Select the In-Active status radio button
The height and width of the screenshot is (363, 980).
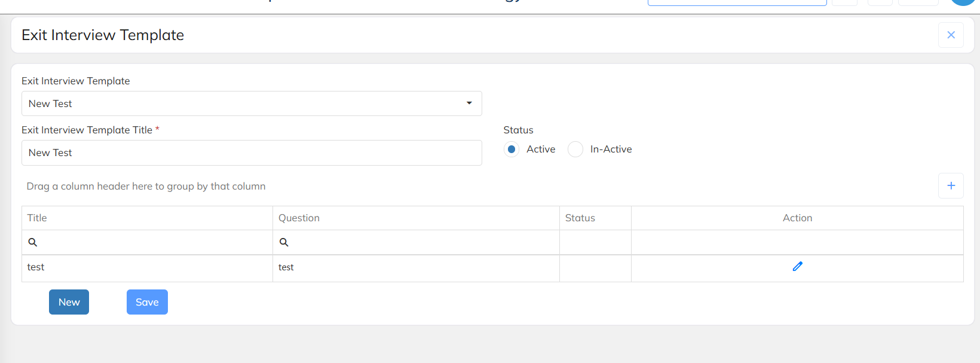coord(575,150)
